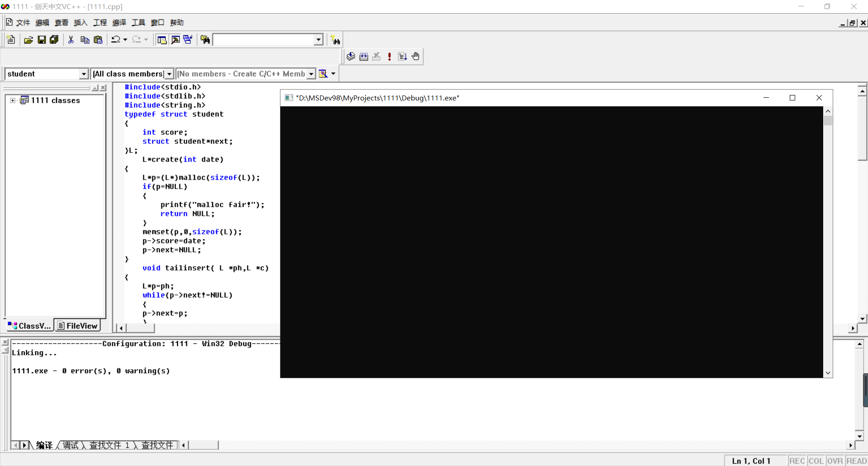Switch to the ClassView tab

click(x=29, y=326)
